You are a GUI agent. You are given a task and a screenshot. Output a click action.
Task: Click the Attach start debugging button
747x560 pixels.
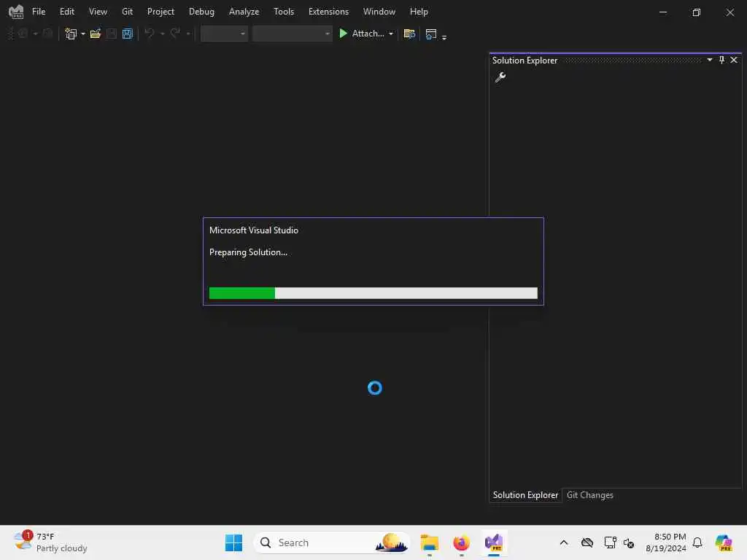click(x=362, y=34)
